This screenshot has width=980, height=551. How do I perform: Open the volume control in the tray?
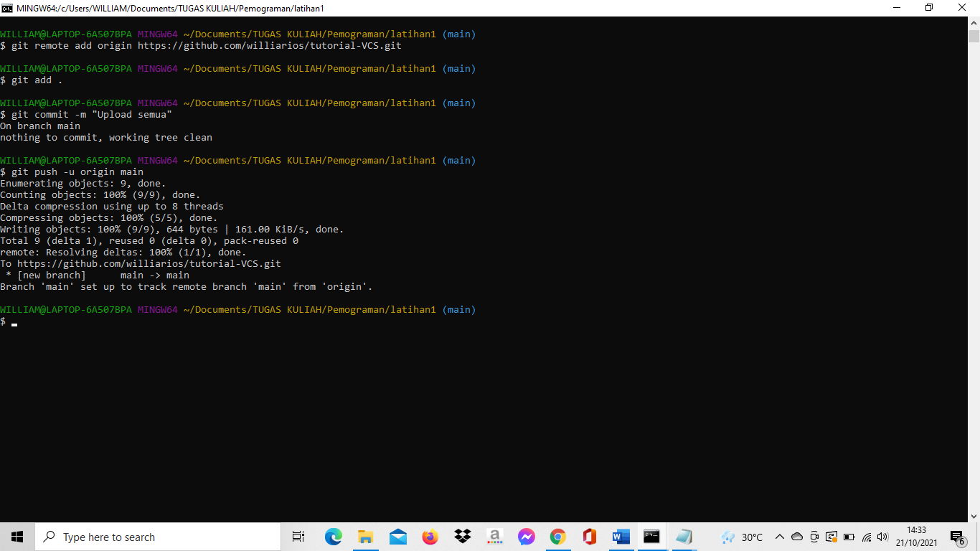pos(882,537)
